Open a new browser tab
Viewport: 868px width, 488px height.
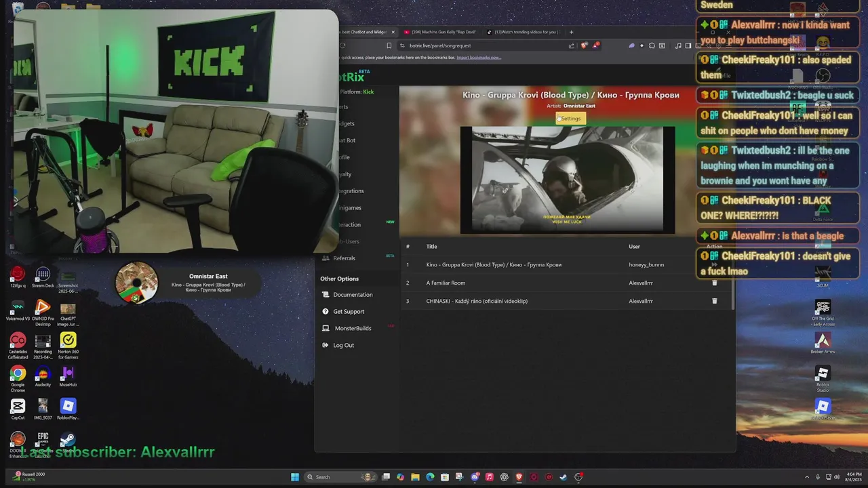point(571,32)
